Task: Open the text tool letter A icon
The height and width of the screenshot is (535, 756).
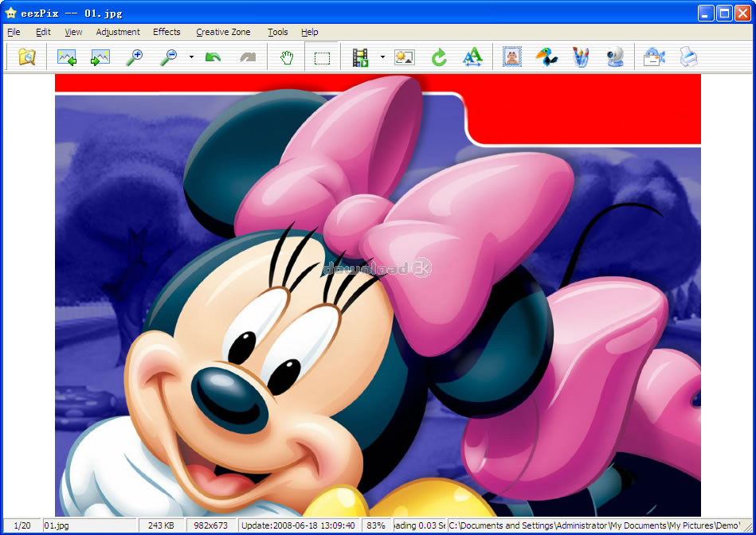Action: (x=472, y=57)
